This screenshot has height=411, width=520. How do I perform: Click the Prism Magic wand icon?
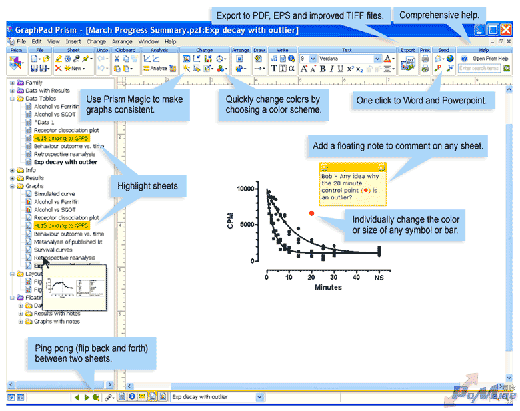(187, 68)
